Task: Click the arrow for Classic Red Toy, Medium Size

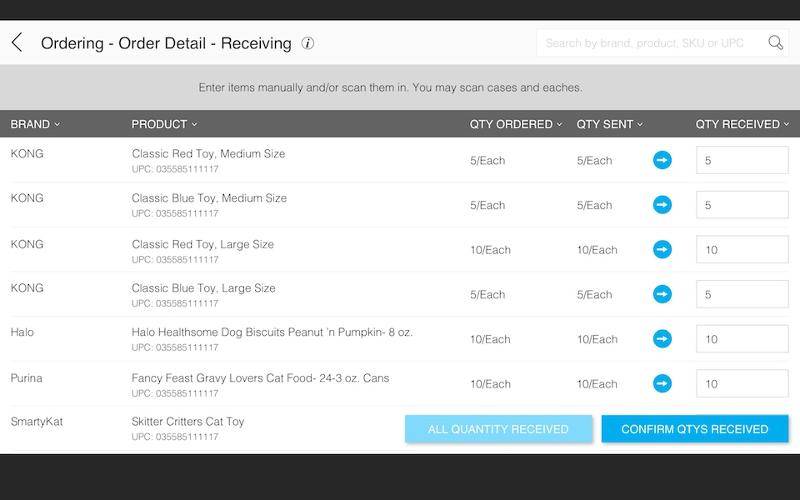Action: pyautogui.click(x=662, y=160)
